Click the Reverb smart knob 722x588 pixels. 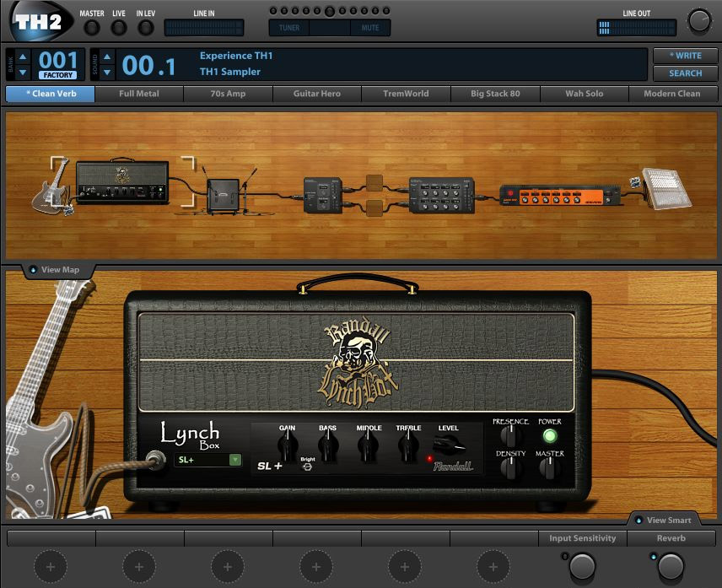tap(671, 567)
